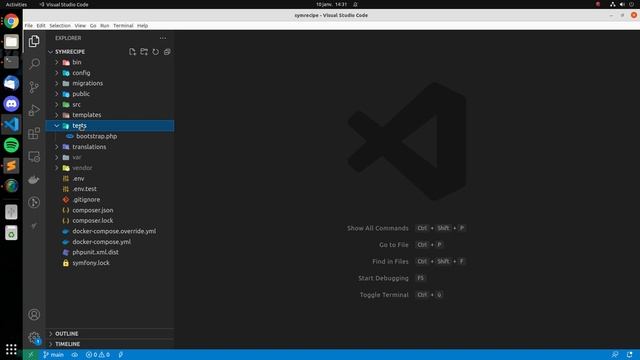Open the View menu
Viewport: 640px width, 360px height.
pyautogui.click(x=80, y=25)
